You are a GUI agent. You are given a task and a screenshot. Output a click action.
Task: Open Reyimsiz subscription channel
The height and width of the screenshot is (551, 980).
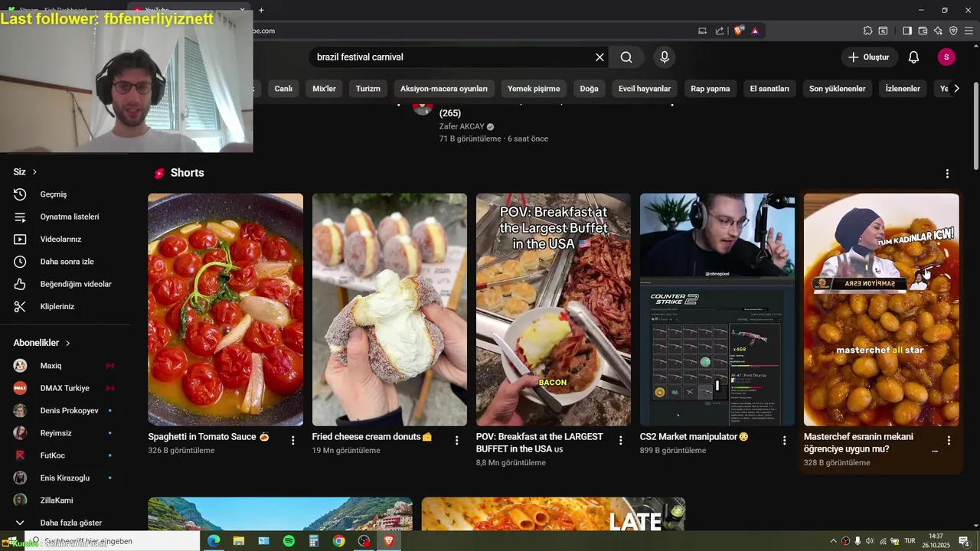[x=64, y=433]
